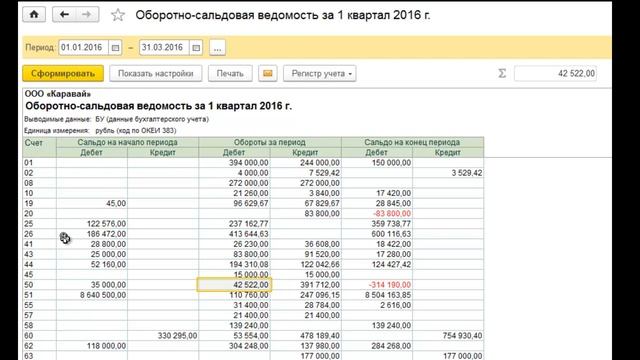The height and width of the screenshot is (360, 640).
Task: Add report to favorites with star
Action: pyautogui.click(x=118, y=15)
